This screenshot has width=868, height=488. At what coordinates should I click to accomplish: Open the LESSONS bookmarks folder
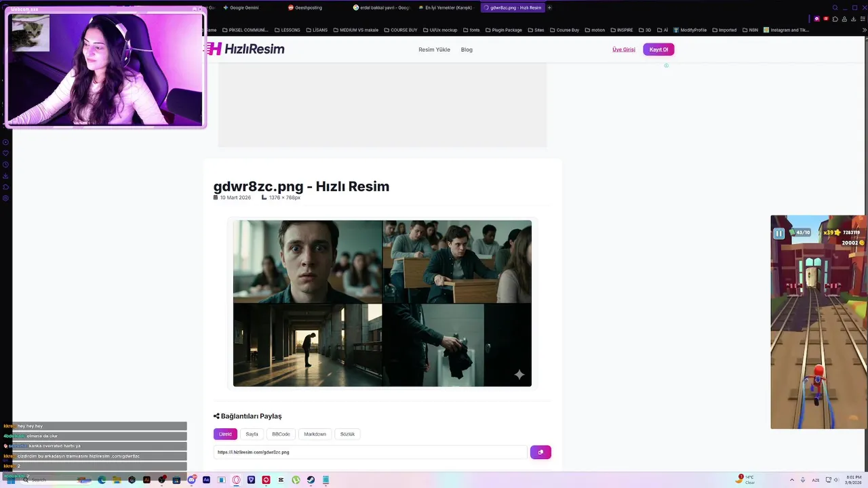click(288, 30)
